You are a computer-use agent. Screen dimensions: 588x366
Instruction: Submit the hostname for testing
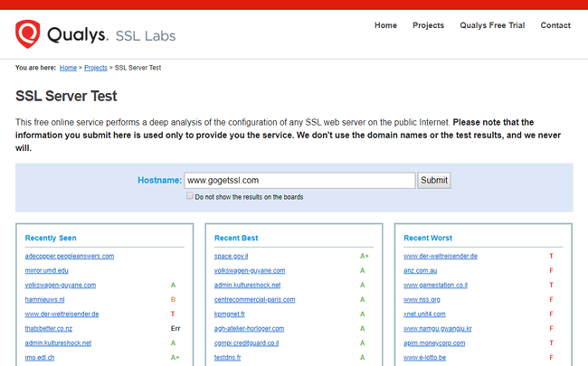(434, 180)
